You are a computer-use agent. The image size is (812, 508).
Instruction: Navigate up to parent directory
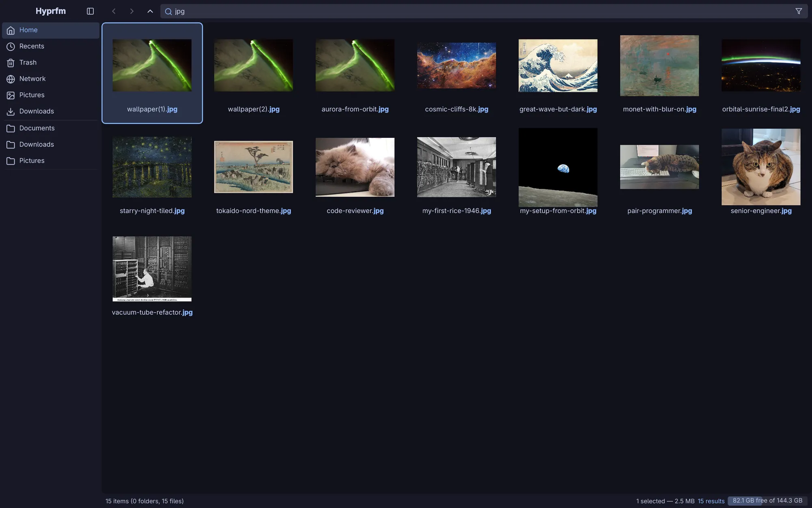click(150, 11)
